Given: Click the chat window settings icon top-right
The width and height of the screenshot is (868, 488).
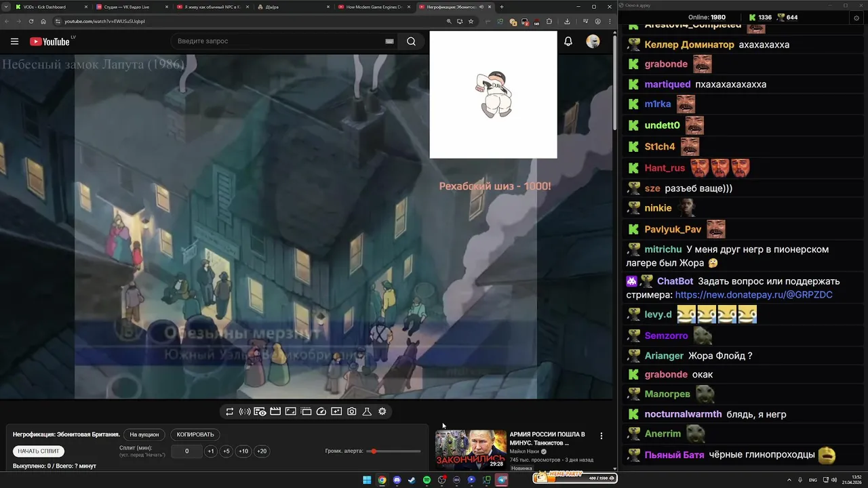Looking at the screenshot, I should 856,18.
